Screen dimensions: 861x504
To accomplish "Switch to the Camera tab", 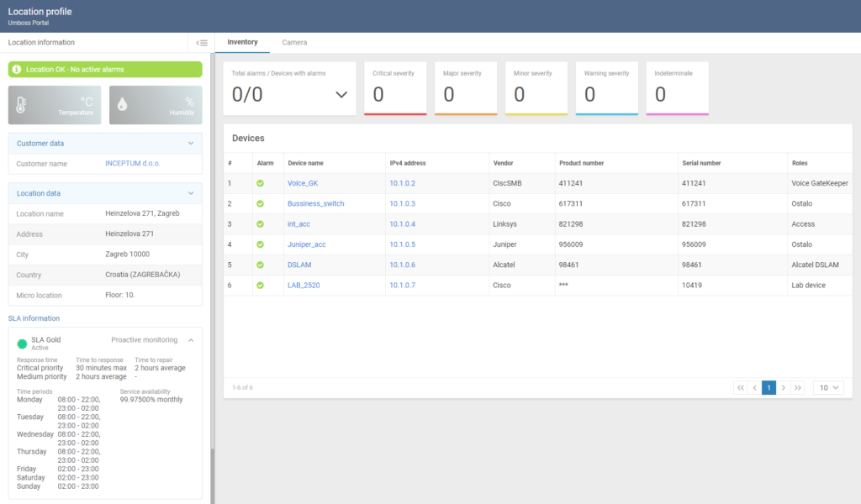I will coord(294,42).
